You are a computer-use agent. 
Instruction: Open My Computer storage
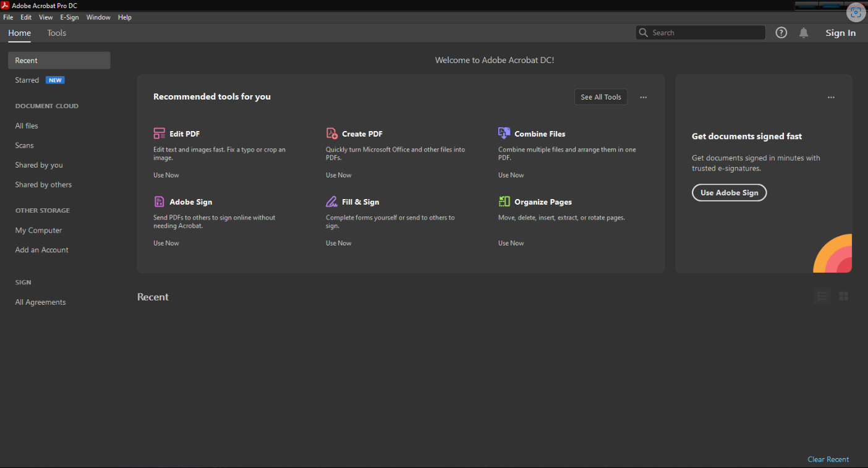[38, 231]
